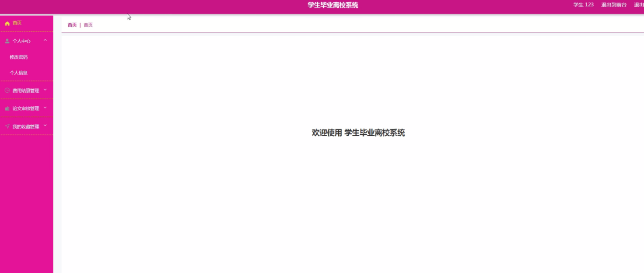Open the 个人信息 submenu item

(x=19, y=73)
